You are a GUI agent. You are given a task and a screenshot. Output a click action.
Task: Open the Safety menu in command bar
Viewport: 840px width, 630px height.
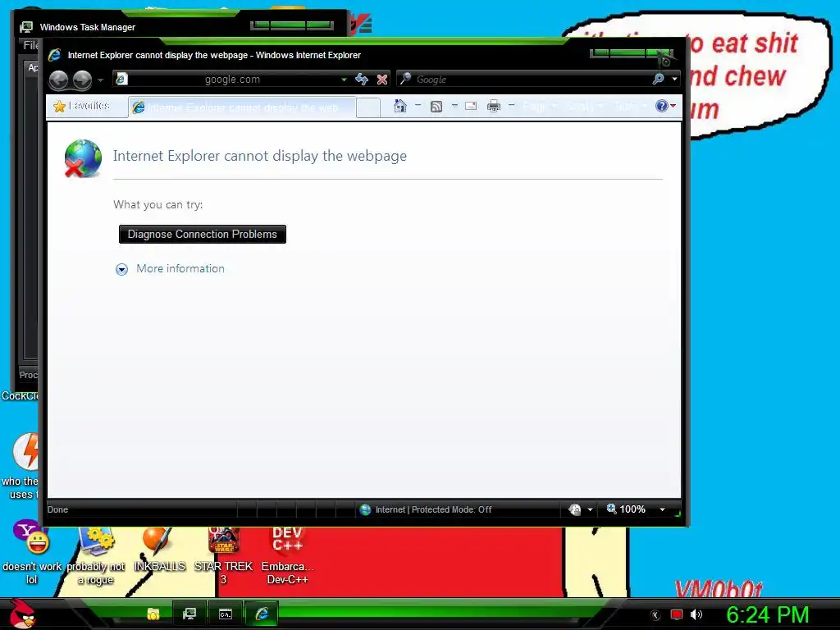click(x=583, y=106)
